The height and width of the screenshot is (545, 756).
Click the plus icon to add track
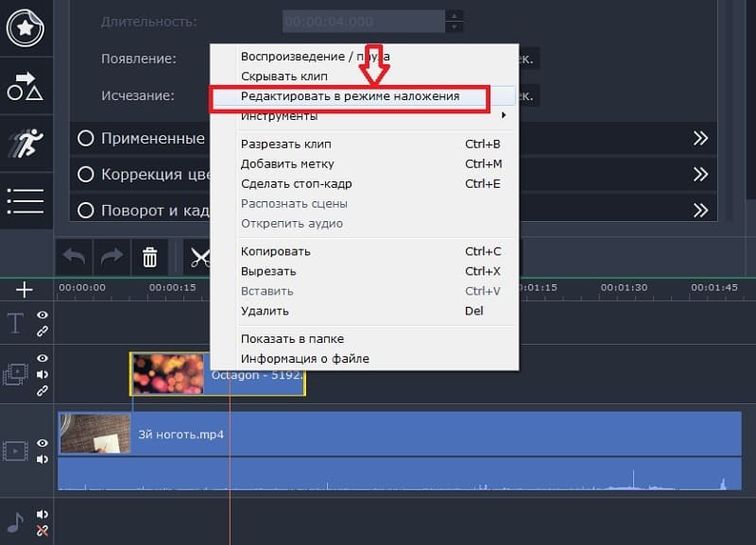[25, 289]
